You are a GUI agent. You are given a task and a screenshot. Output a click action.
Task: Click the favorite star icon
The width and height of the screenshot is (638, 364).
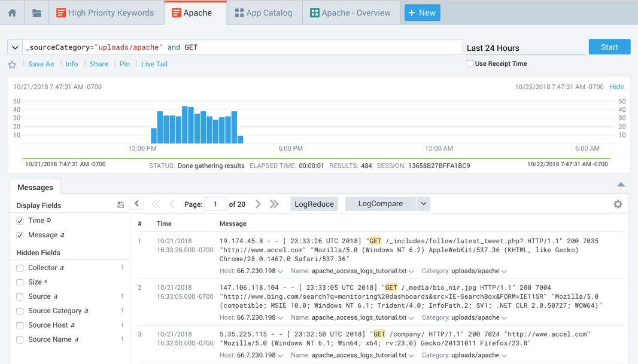click(x=12, y=65)
